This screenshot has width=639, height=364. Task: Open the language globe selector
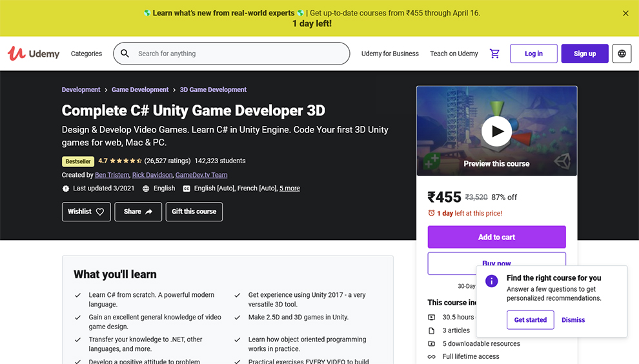coord(622,54)
